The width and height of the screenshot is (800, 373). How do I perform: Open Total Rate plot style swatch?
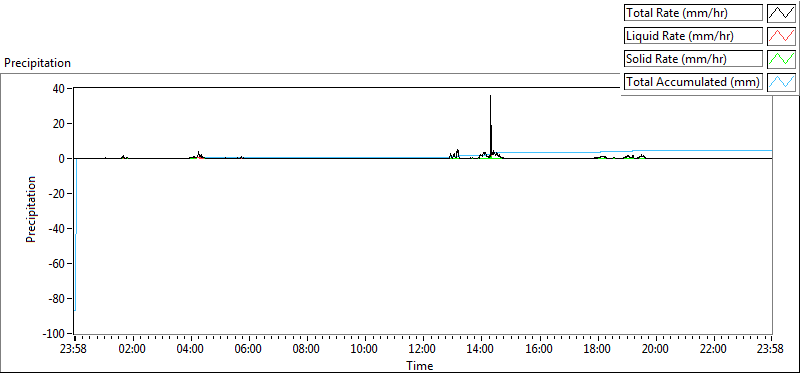point(782,13)
